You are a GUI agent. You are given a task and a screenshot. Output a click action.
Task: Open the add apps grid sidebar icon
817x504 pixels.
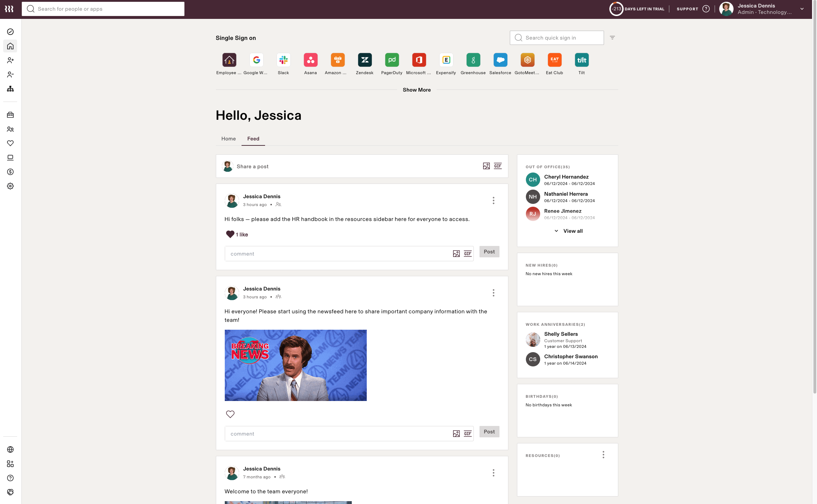(10, 464)
